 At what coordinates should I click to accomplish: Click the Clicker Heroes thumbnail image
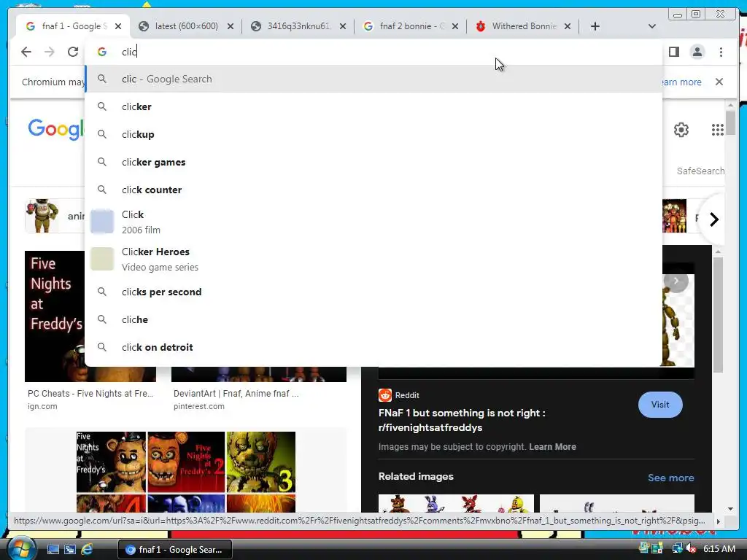pyautogui.click(x=102, y=259)
